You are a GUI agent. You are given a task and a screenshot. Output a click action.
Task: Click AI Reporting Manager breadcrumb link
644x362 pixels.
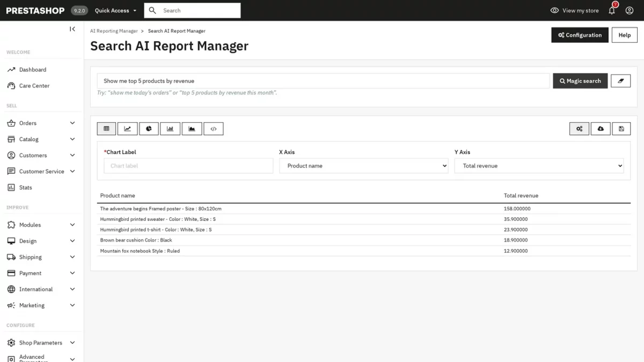coord(114,31)
